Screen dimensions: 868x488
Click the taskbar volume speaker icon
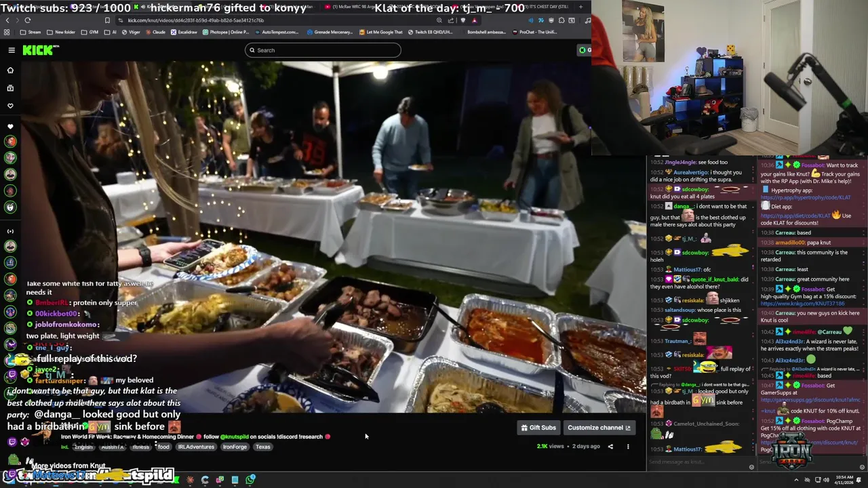[x=826, y=480]
